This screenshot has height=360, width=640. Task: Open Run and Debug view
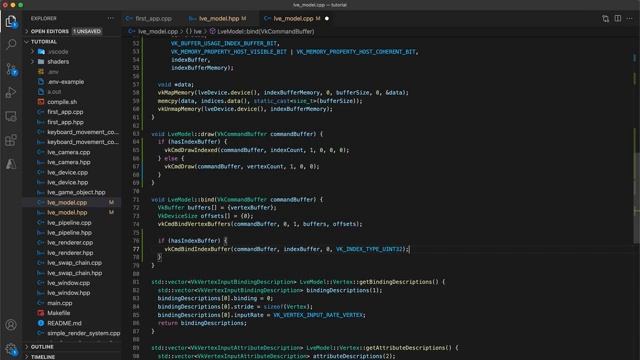point(11,93)
